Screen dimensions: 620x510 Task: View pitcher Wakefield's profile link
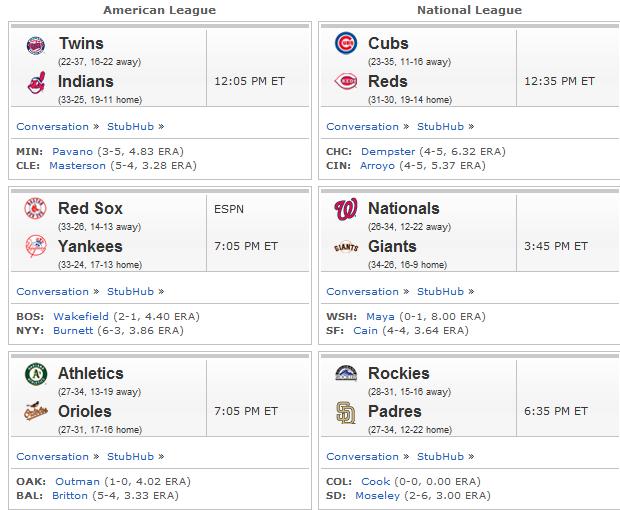click(x=81, y=317)
